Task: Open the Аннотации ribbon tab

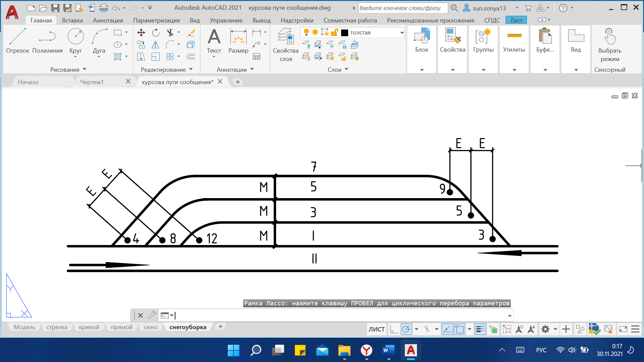Action: (108, 20)
